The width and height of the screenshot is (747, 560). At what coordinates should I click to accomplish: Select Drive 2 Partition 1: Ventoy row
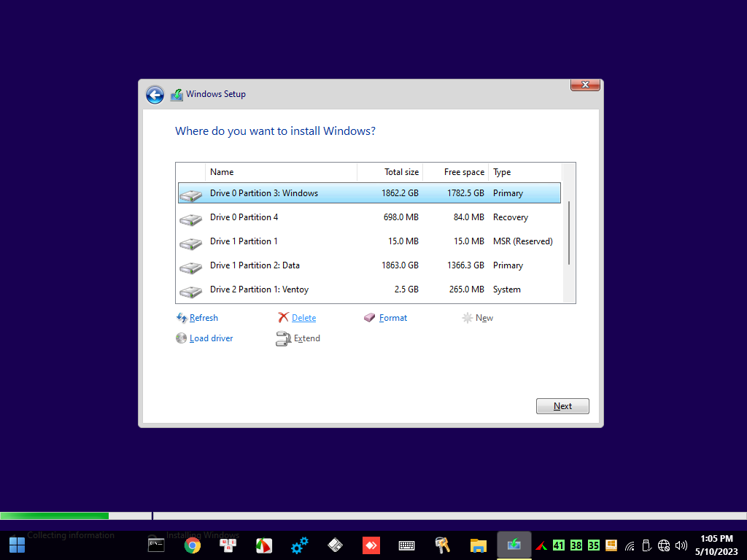pyautogui.click(x=369, y=289)
